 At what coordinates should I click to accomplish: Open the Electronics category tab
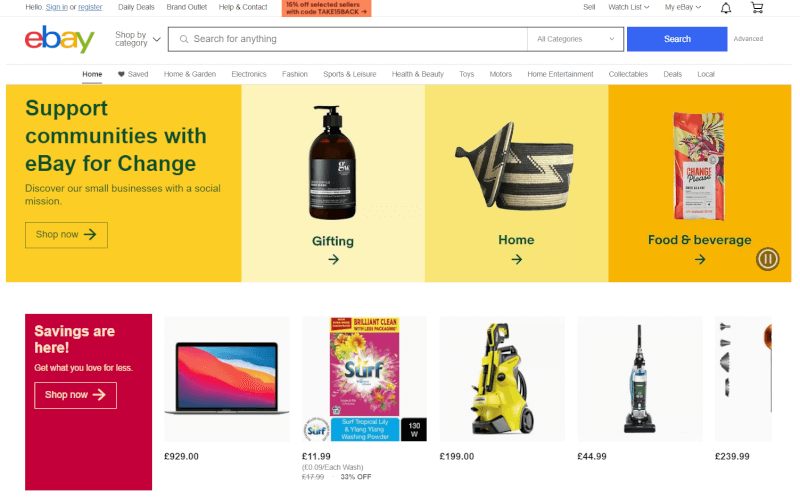click(249, 74)
